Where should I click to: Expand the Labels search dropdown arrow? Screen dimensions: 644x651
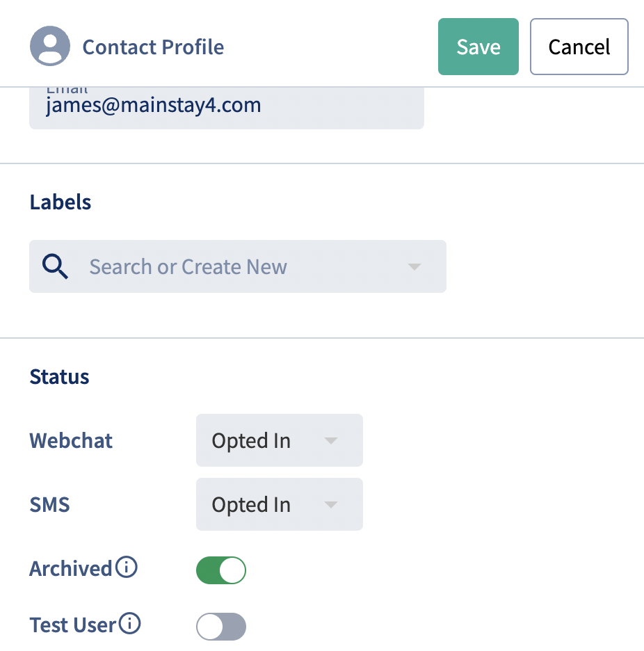coord(414,266)
